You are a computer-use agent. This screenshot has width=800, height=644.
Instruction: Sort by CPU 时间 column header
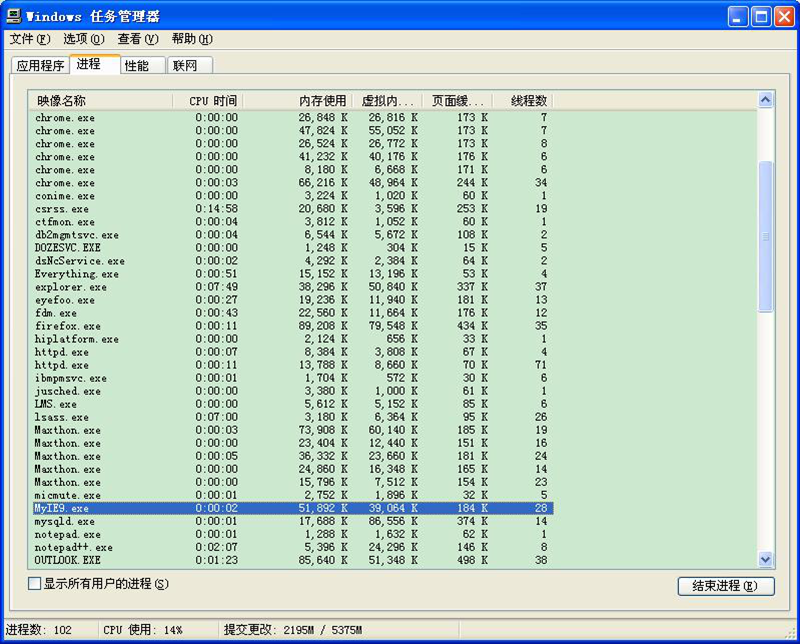pos(208,101)
